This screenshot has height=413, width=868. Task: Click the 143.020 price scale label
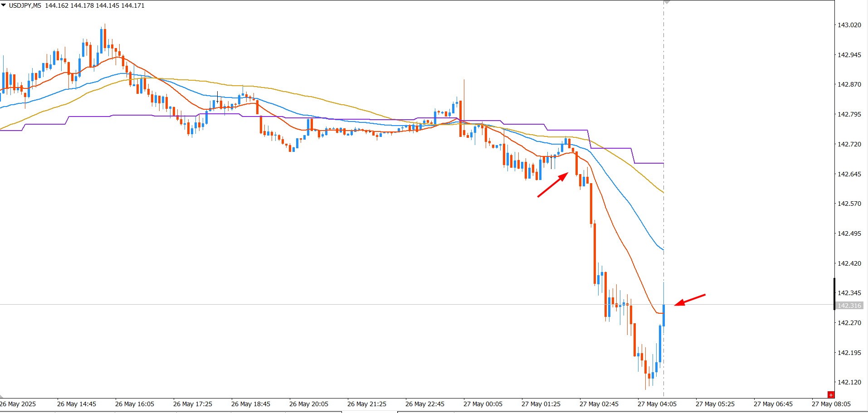click(x=849, y=25)
